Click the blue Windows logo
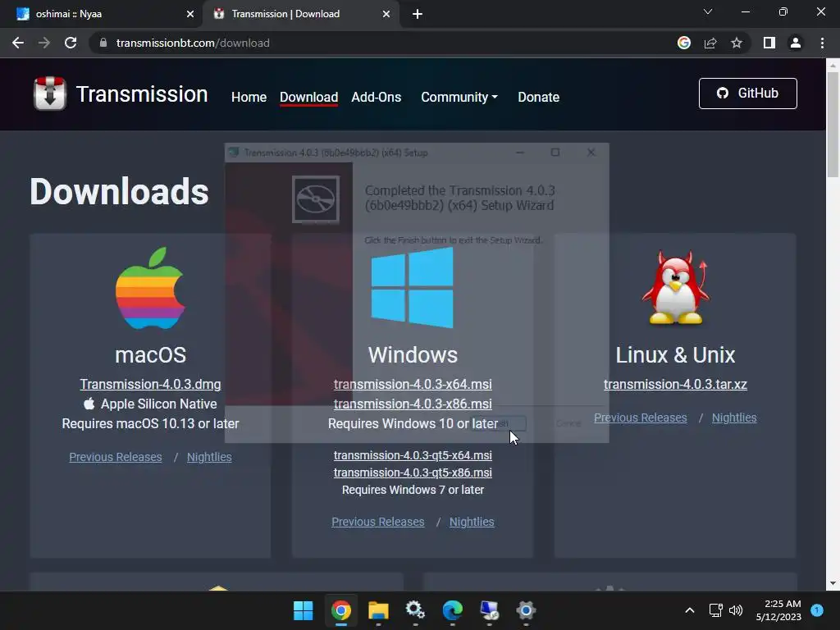Screen dimensions: 840x630 point(412,287)
